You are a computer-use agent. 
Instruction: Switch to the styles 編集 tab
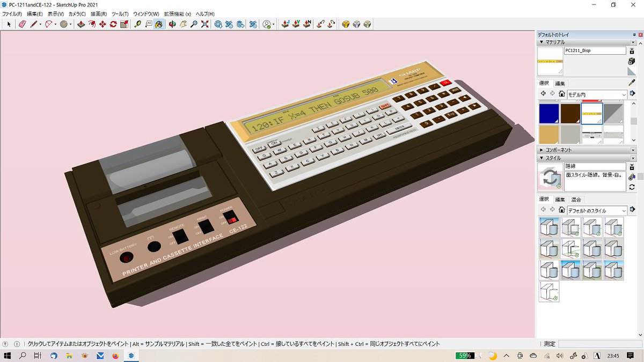(560, 200)
